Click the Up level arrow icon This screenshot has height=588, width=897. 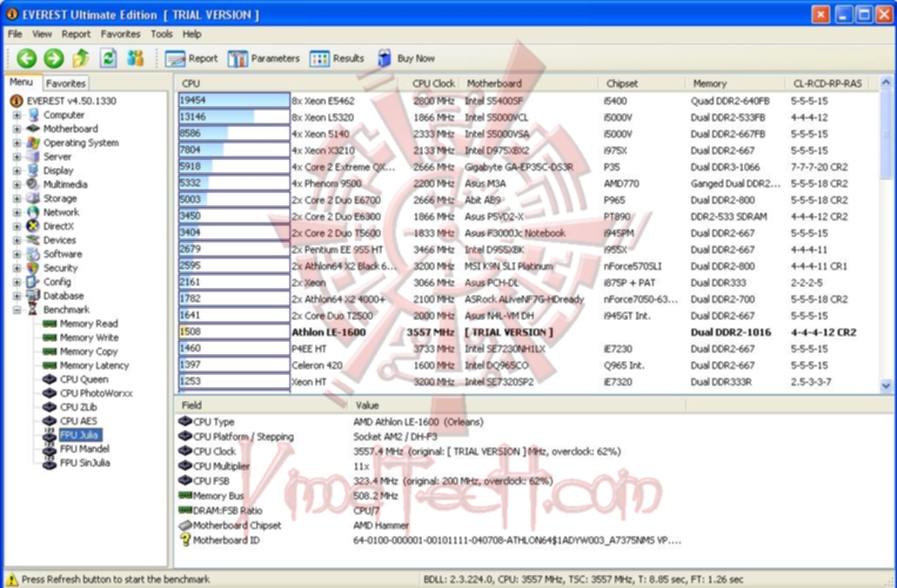pos(81,57)
